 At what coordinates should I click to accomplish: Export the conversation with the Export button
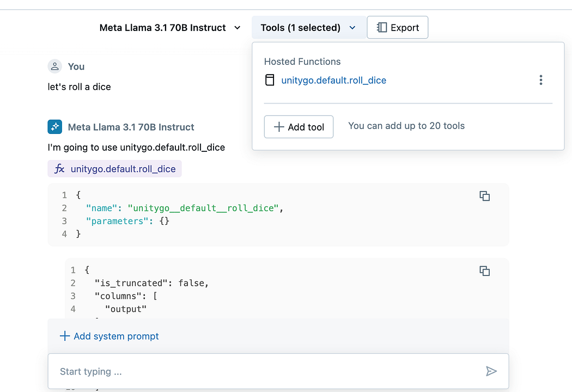(397, 28)
